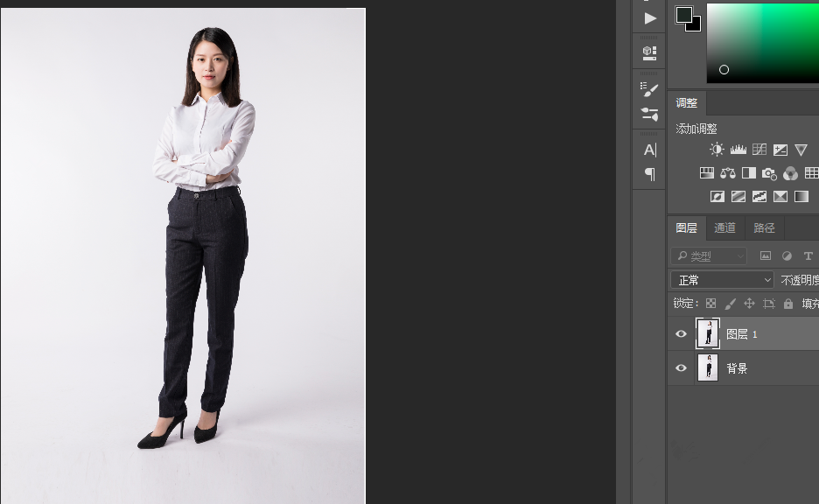Add a Gradient Map adjustment
This screenshot has height=504, width=819.
[801, 196]
